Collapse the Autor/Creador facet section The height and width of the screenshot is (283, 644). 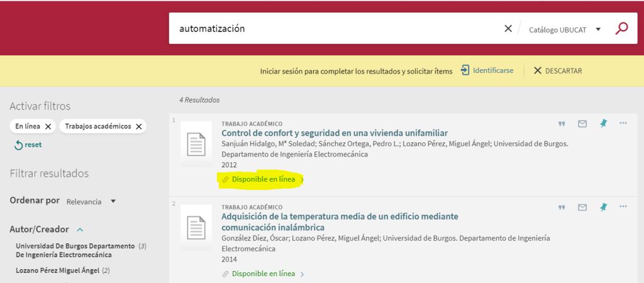[80, 230]
